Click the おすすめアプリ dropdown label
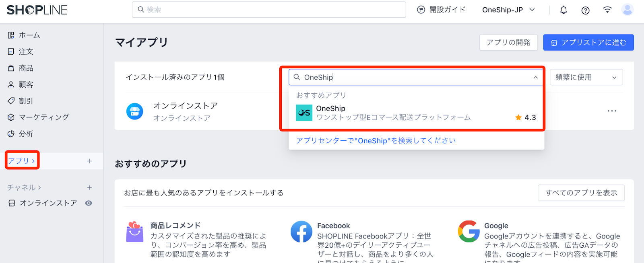Viewport: 644px width, 263px height. pyautogui.click(x=321, y=95)
